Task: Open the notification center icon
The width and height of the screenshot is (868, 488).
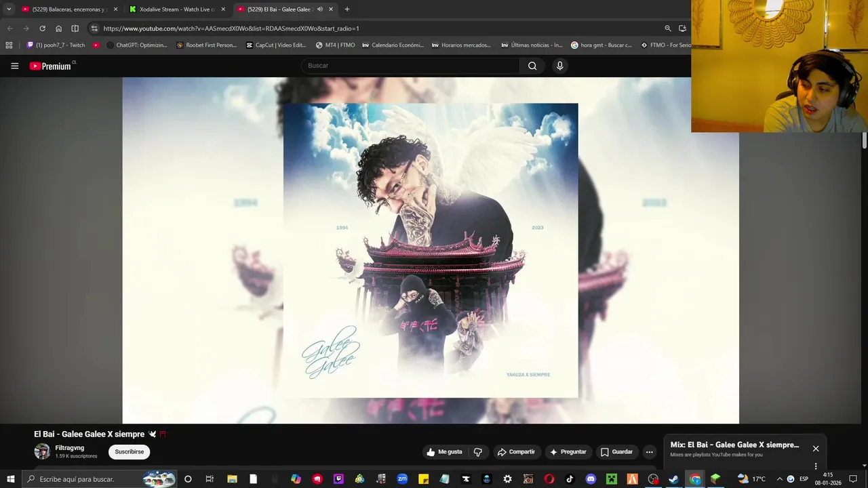Action: (853, 479)
